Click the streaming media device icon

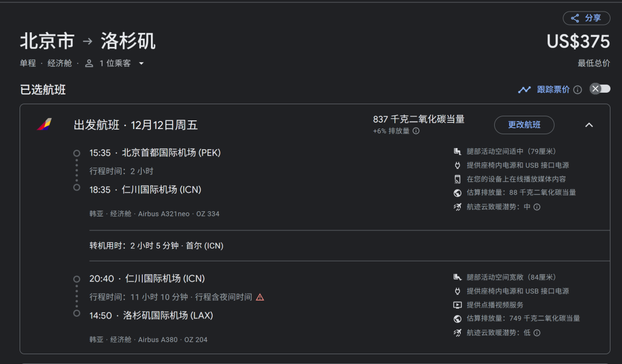coord(457,179)
